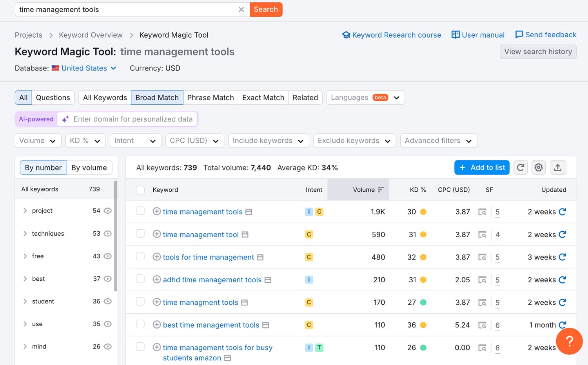Viewport: 588px width, 365px height.
Task: Select the All Keywords match type
Action: 105,98
